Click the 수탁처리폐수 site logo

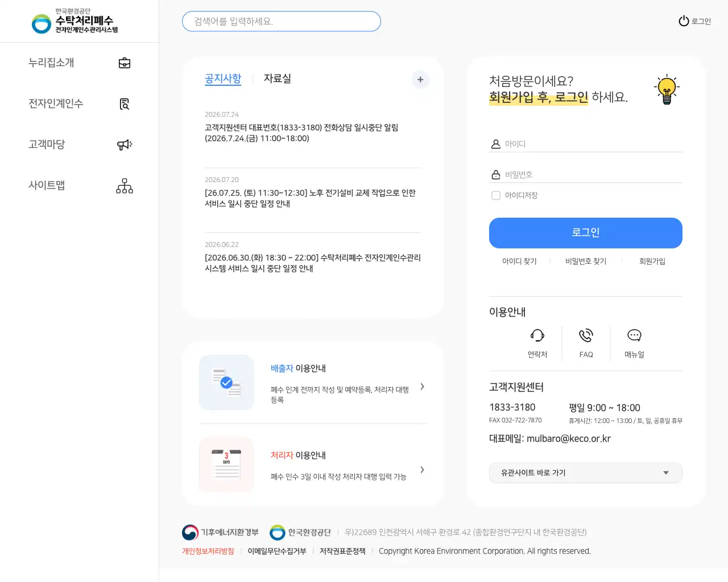75,21
